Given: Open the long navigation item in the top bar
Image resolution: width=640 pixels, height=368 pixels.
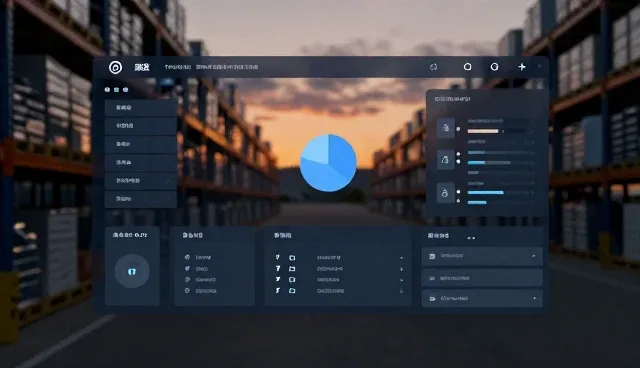Looking at the screenshot, I should 227,67.
